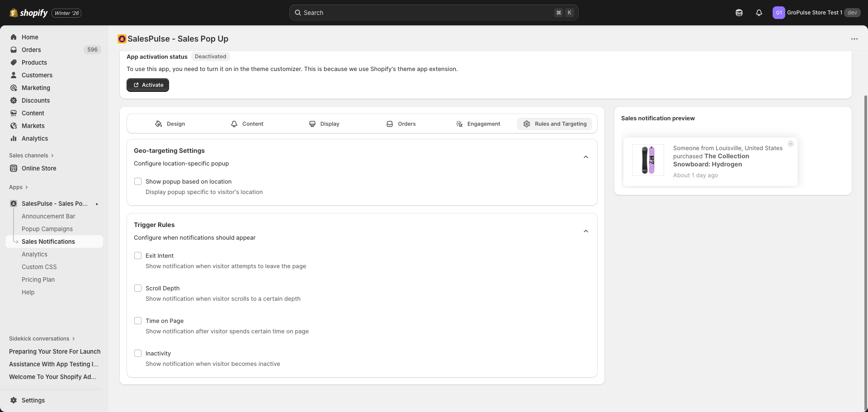Expand the Sales channels section
The height and width of the screenshot is (412, 868).
tap(52, 155)
